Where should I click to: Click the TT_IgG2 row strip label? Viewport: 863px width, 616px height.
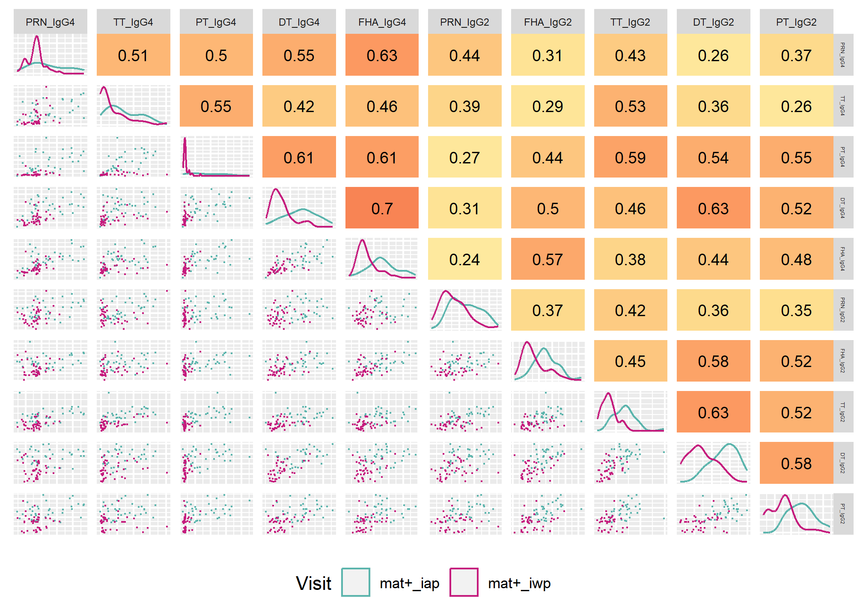(843, 412)
